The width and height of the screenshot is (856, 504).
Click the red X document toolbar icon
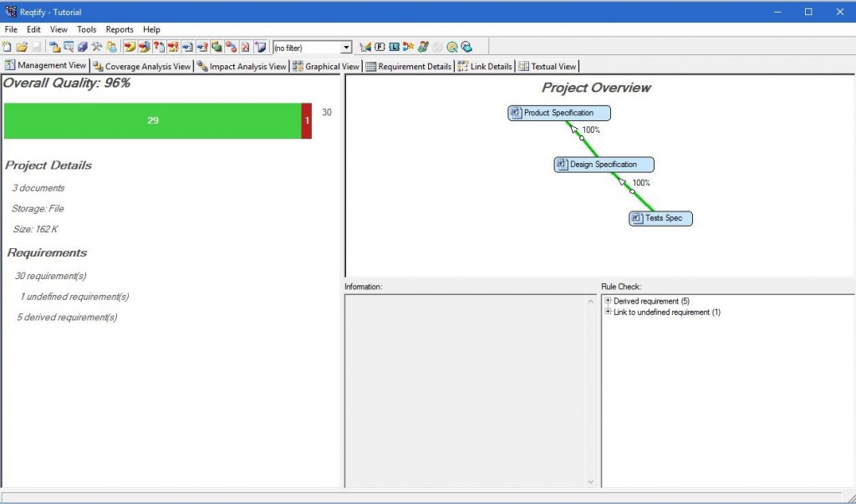click(245, 47)
